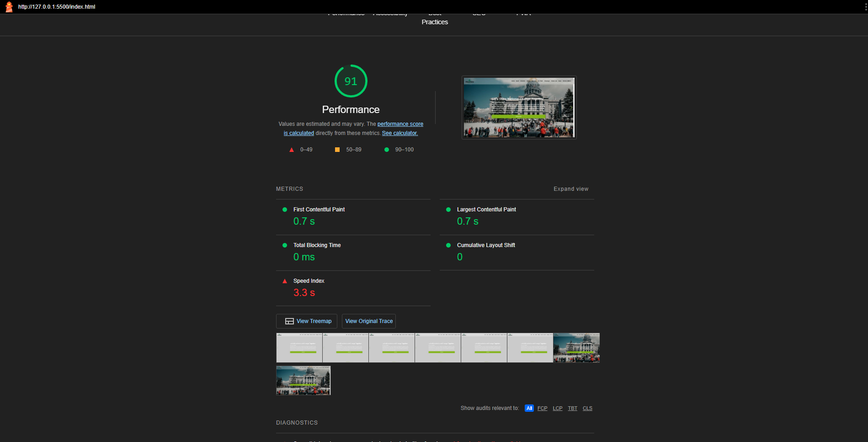
Task: Open the three-dot tools menu
Action: (865, 7)
